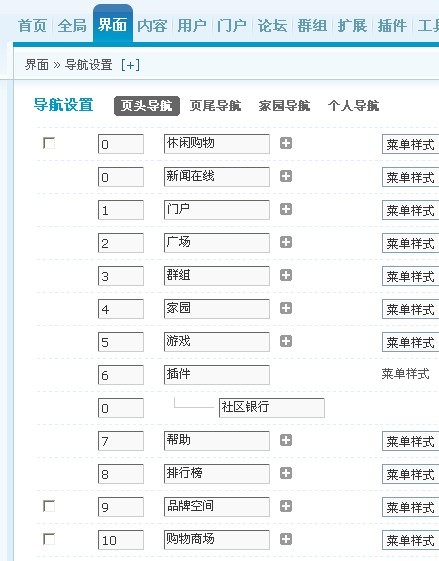Click the 社区银行 sub-item field

pyautogui.click(x=272, y=408)
